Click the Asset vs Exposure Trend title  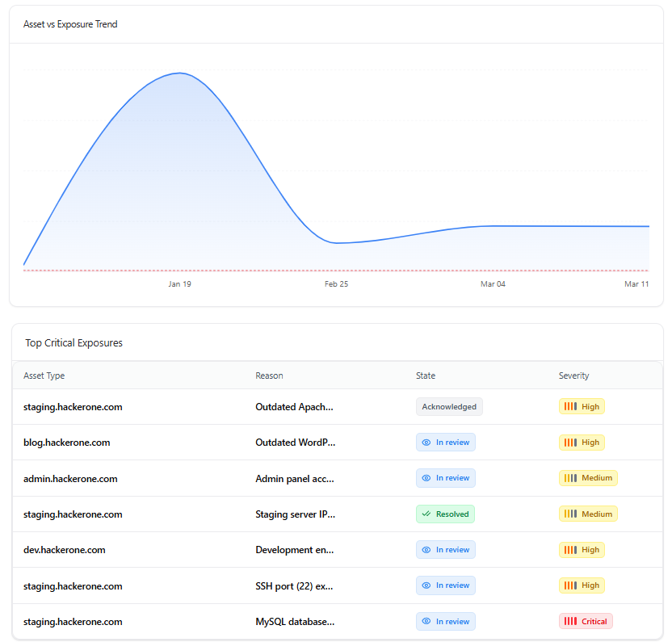[x=70, y=24]
